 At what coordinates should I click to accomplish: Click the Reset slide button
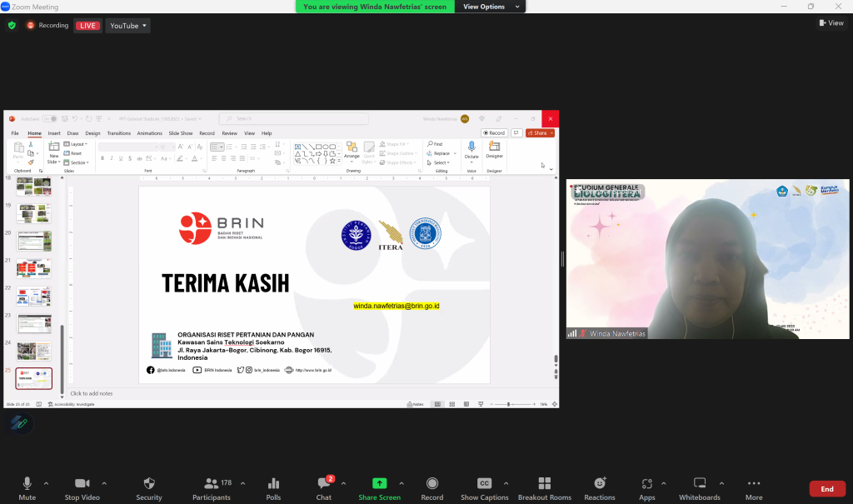(x=73, y=153)
